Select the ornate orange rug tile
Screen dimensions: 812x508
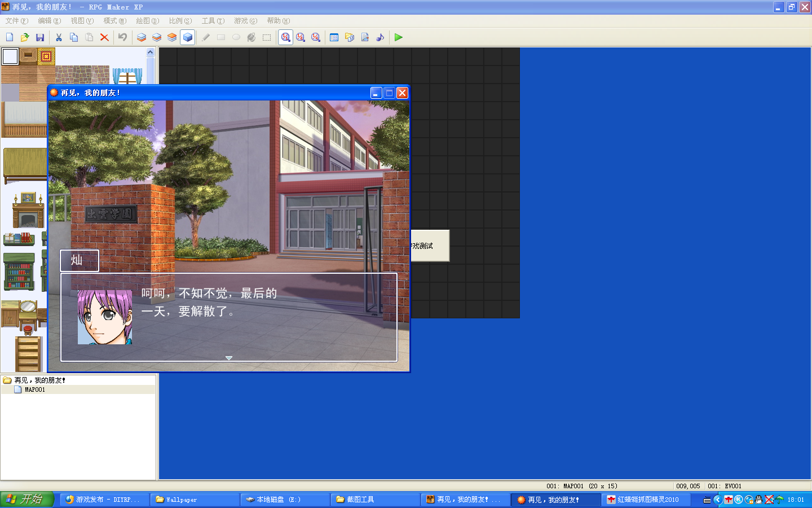click(x=46, y=56)
